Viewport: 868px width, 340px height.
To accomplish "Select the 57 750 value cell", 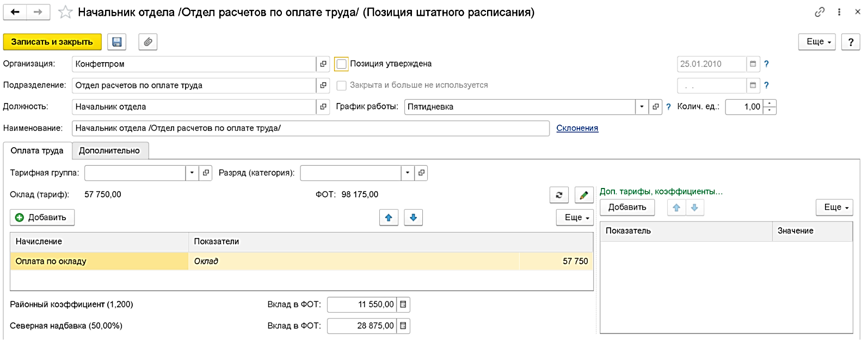I will [x=556, y=262].
